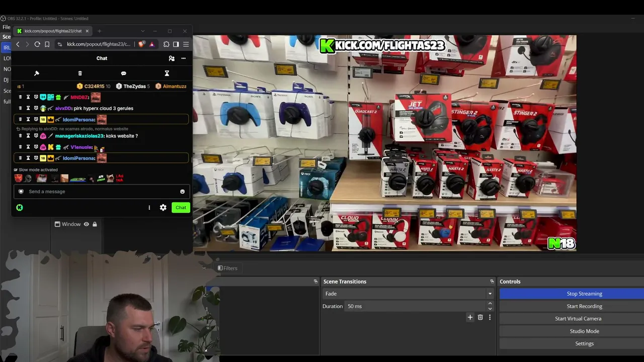
Task: Delete the message from MNDBZ
Action: click(x=20, y=97)
